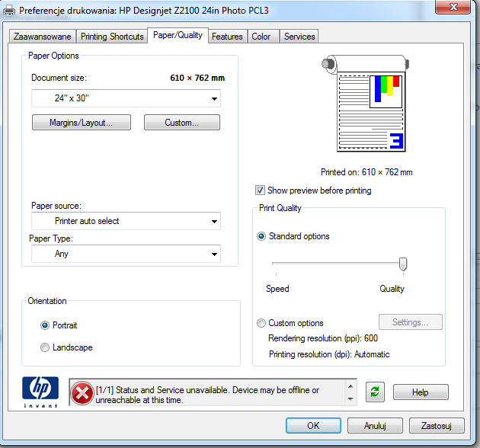
Task: Click 'Rendering resolution (ppi): 600' text
Action: pos(323,338)
